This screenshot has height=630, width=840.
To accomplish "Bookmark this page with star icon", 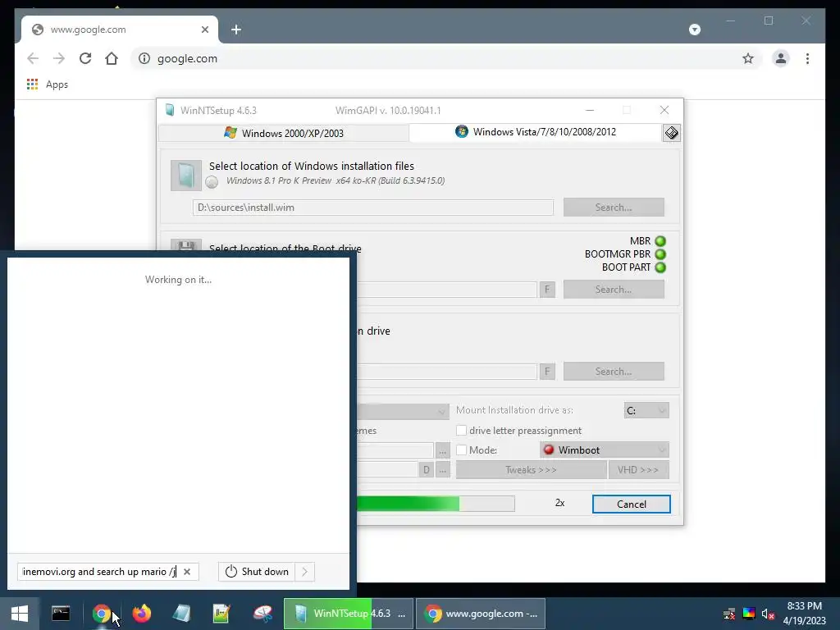I will (748, 58).
